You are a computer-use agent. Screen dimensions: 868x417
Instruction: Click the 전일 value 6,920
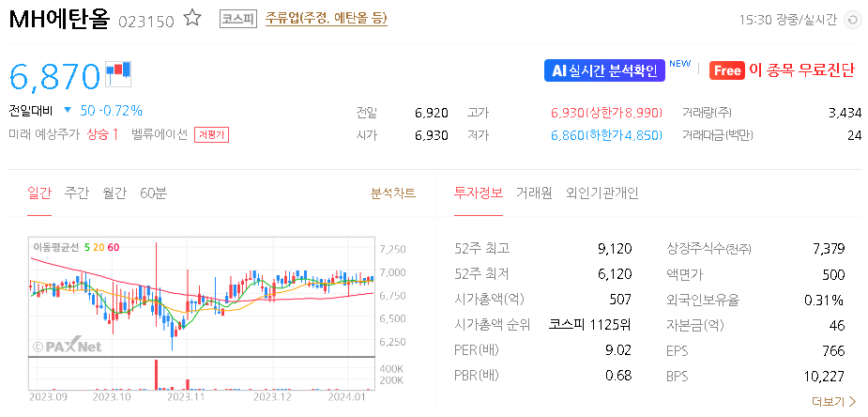coord(432,113)
